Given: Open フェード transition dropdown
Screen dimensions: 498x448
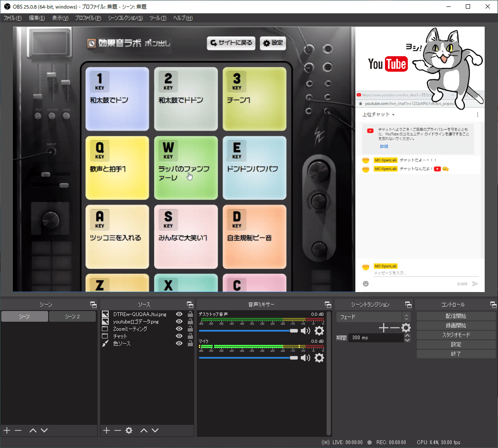Looking at the screenshot, I should click(373, 317).
